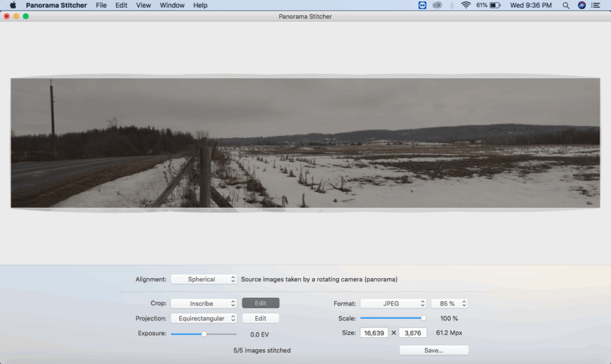The height and width of the screenshot is (364, 611).
Task: Open Notification Center
Action: point(595,5)
